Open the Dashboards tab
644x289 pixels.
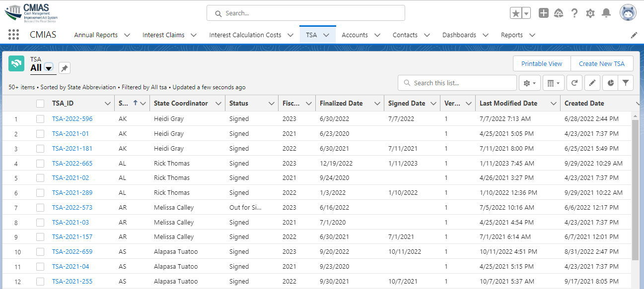(459, 35)
